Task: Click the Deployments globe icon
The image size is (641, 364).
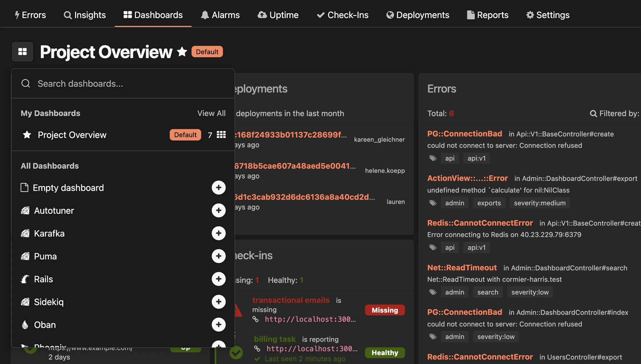Action: [390, 15]
